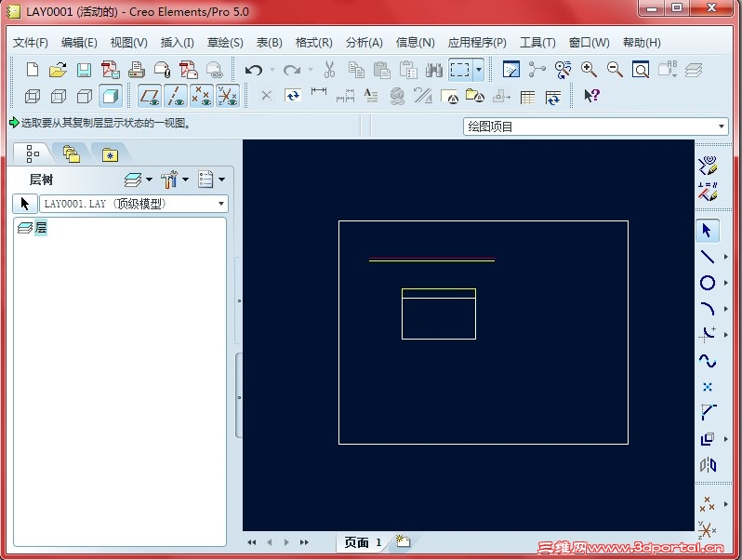Open the 帮助(H) menu
The width and height of the screenshot is (742, 560).
coord(642,43)
